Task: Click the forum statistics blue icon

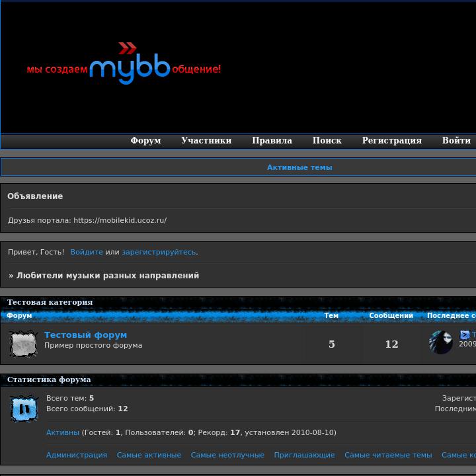Action: (x=24, y=409)
